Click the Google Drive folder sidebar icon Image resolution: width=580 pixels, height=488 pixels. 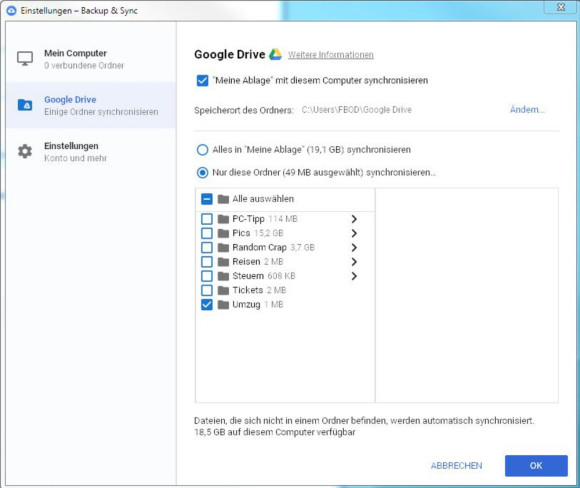[x=25, y=105]
